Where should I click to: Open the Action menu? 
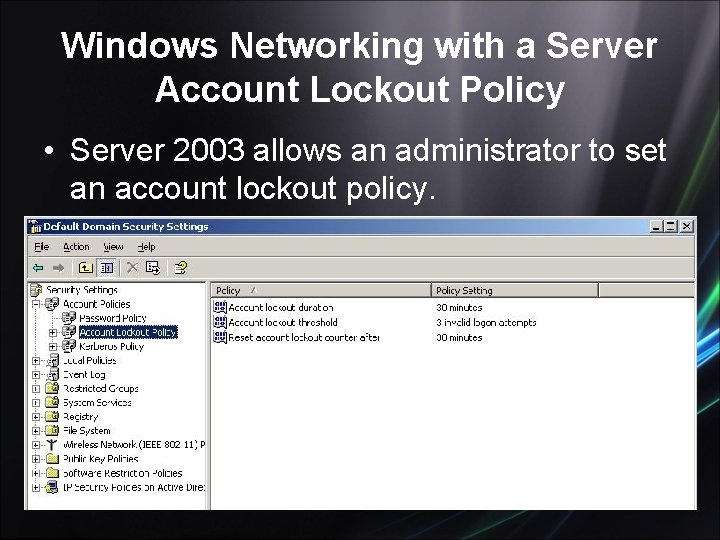tap(76, 247)
